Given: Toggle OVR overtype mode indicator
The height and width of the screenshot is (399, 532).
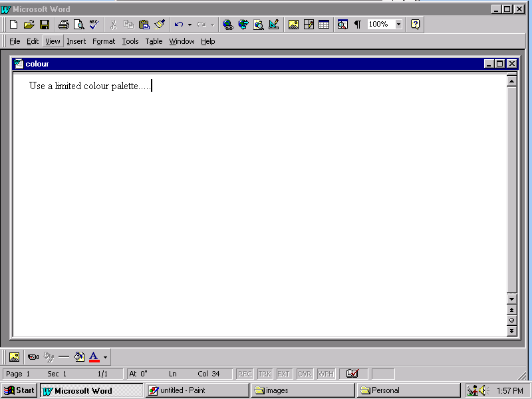Looking at the screenshot, I should pos(305,374).
